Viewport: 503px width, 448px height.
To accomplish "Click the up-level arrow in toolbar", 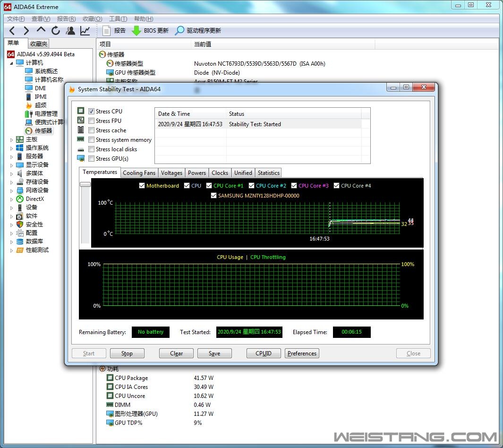I will click(41, 30).
